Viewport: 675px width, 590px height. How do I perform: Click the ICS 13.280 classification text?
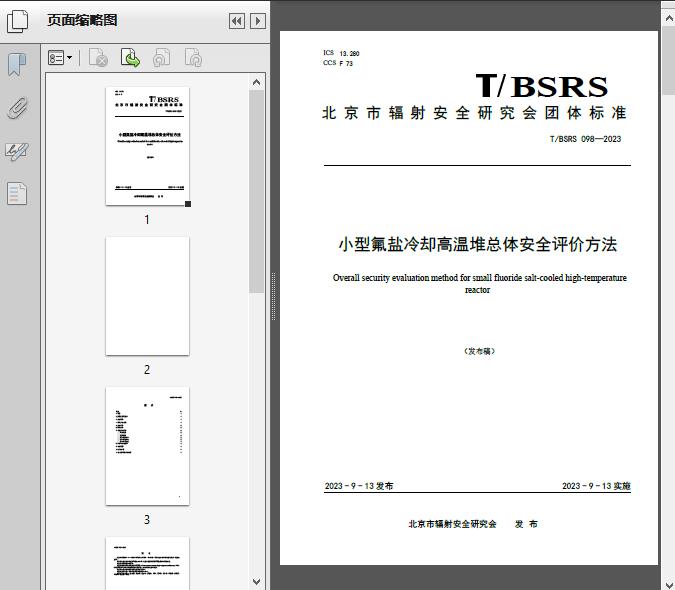tap(341, 53)
